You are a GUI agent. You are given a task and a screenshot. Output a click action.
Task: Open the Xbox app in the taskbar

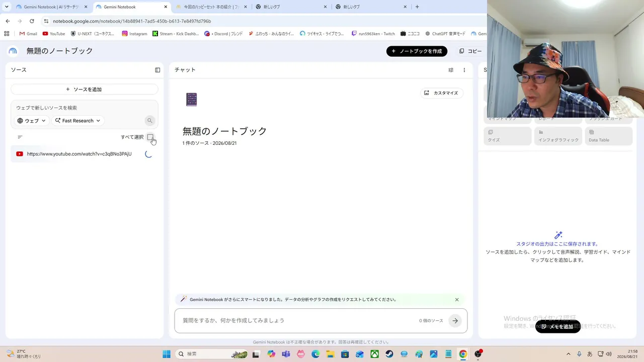click(x=375, y=354)
